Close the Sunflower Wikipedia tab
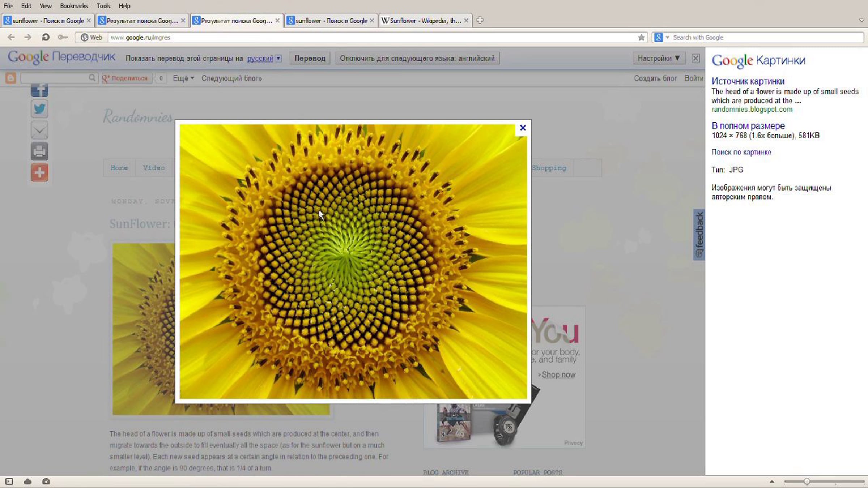 (466, 21)
